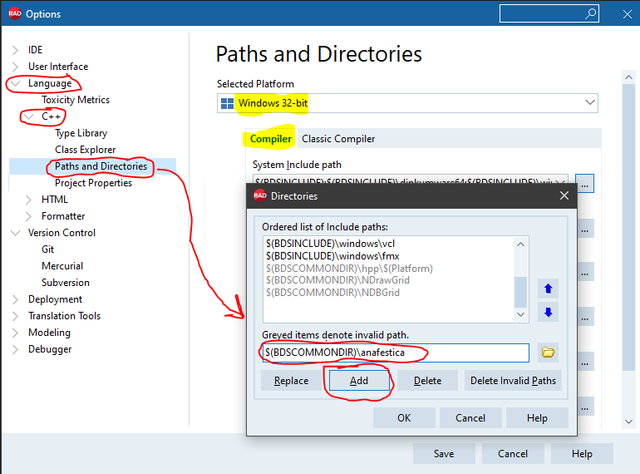Expand the Debugger tree node

[15, 350]
